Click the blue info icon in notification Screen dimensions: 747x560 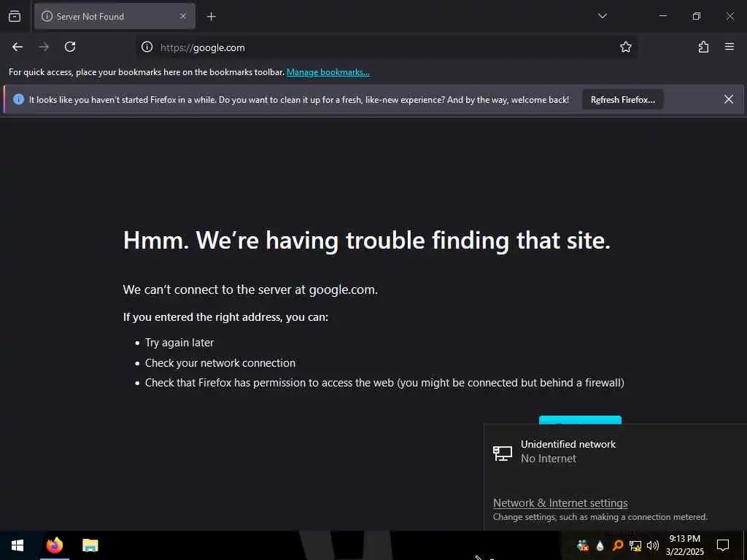(x=18, y=99)
